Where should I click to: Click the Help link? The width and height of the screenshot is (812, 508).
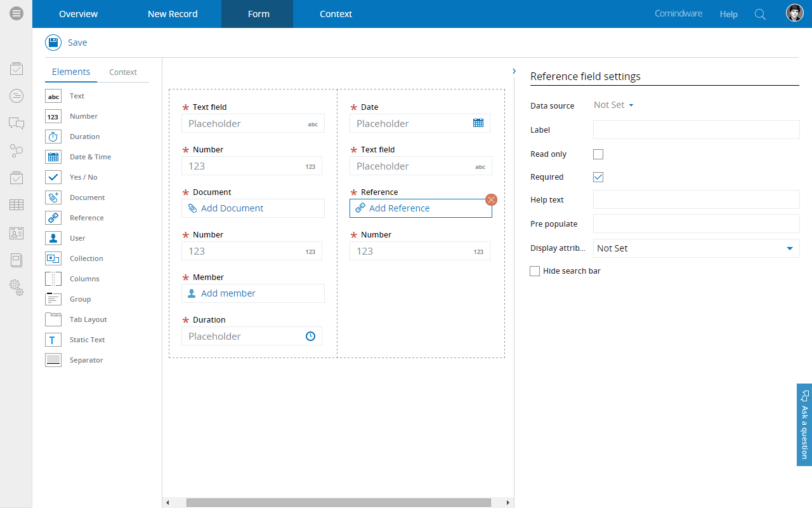(728, 14)
